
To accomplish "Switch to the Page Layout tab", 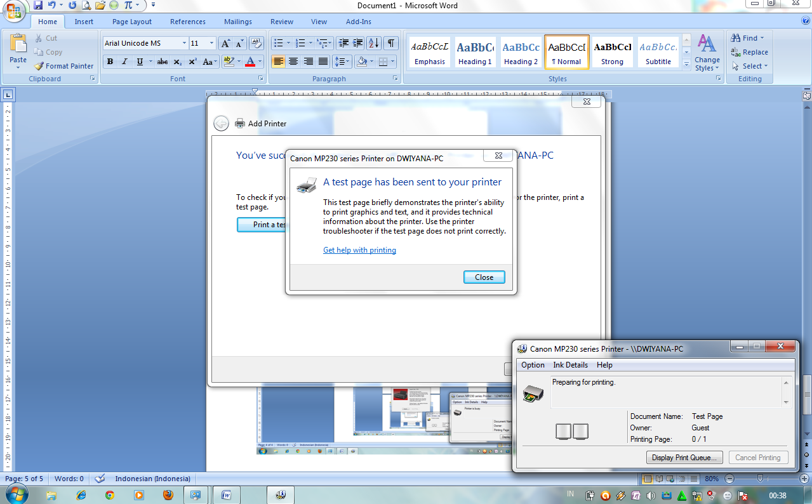I will pos(132,22).
